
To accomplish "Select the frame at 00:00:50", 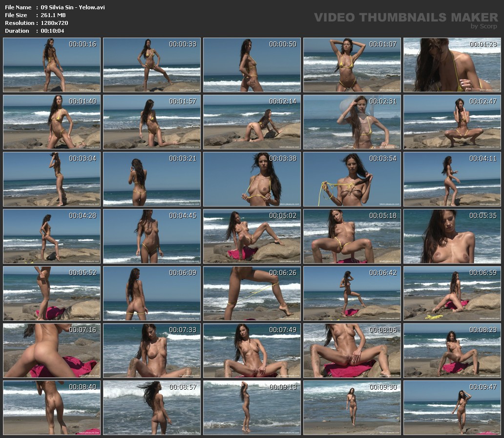I will [x=252, y=65].
